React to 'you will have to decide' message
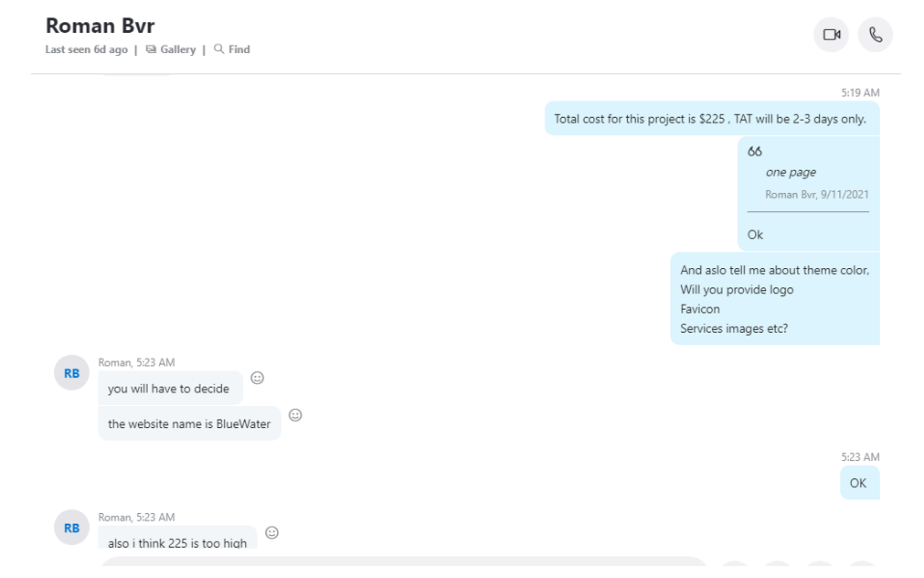924x578 pixels. (x=258, y=378)
